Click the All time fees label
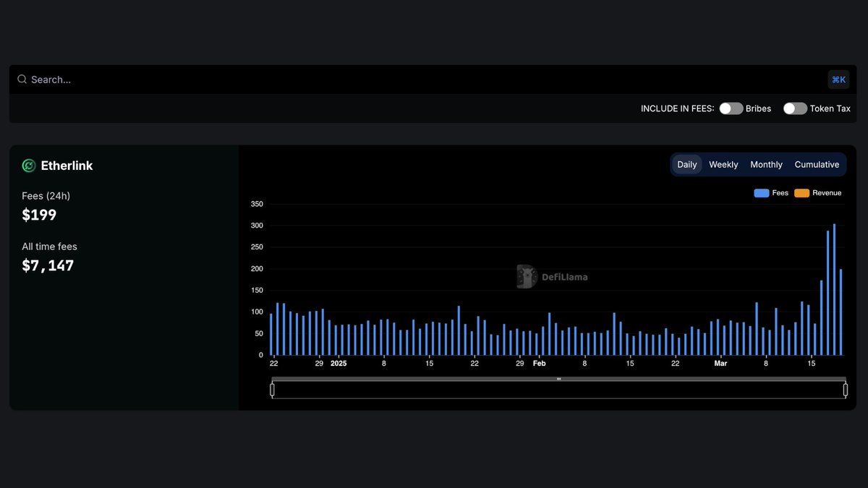This screenshot has height=488, width=868. [x=49, y=247]
